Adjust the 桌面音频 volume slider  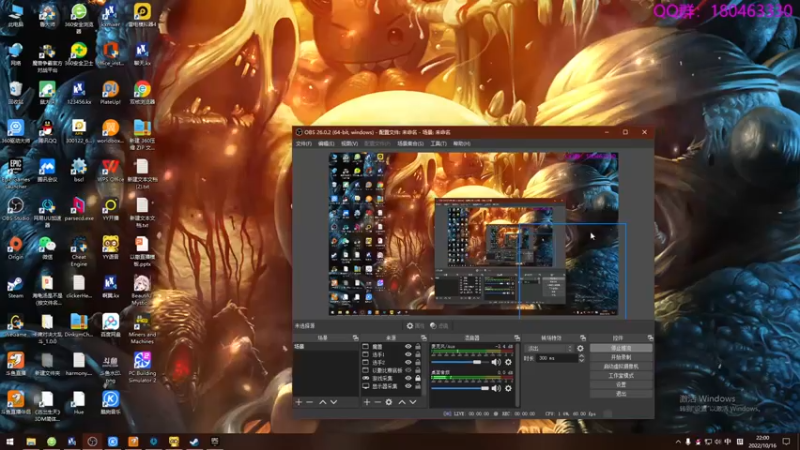coord(460,388)
